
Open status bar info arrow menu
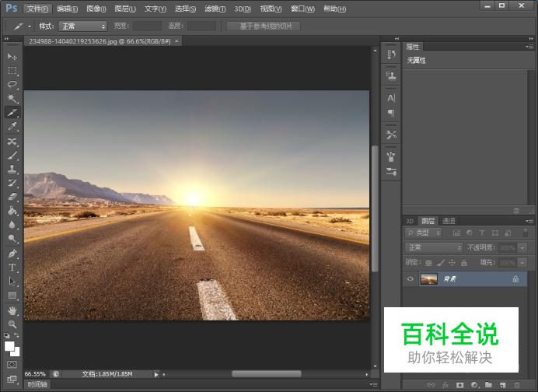pyautogui.click(x=156, y=374)
